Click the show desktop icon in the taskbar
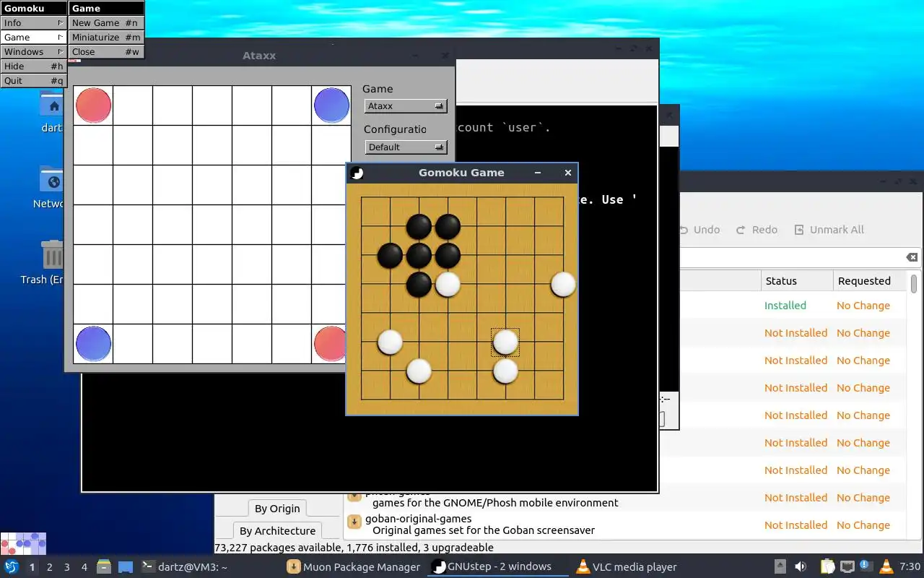 126,566
